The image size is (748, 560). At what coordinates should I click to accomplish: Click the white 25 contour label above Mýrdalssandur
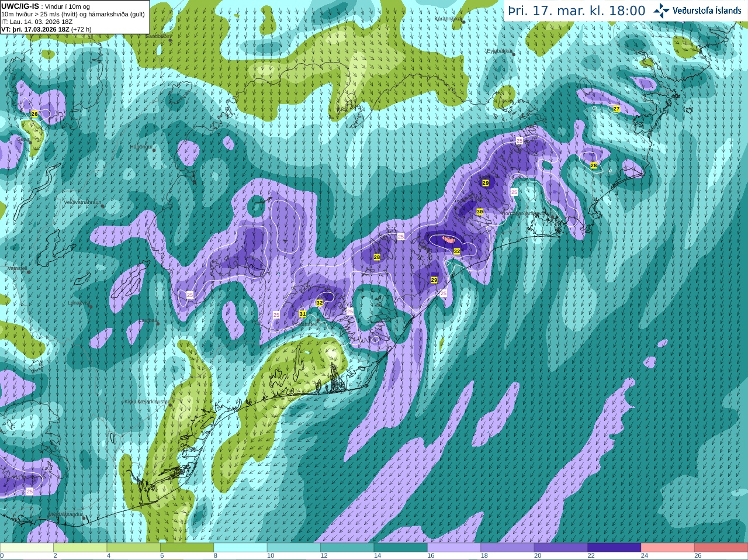(29, 492)
